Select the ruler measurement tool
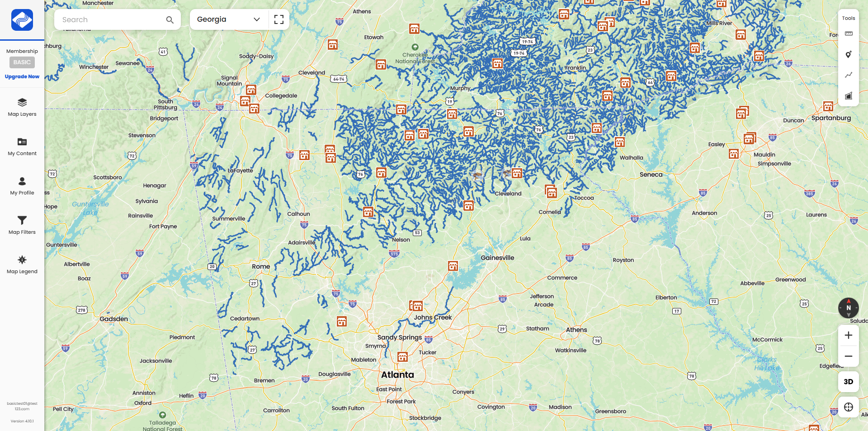Image resolution: width=868 pixels, height=431 pixels. tap(849, 34)
